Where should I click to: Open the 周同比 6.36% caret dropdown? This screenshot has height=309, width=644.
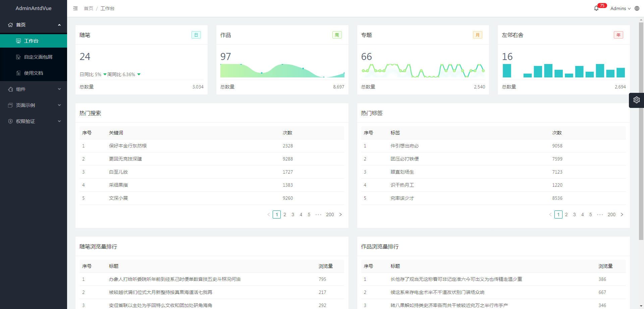coord(139,74)
